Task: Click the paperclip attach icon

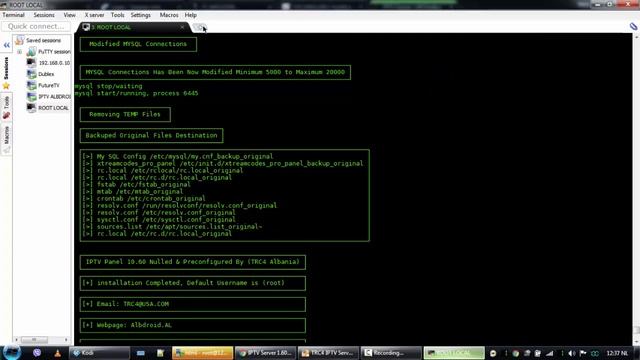Action: (633, 27)
